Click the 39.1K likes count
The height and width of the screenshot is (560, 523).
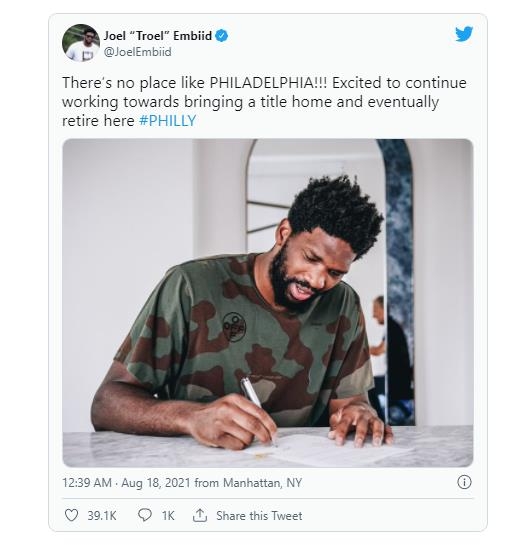click(102, 516)
